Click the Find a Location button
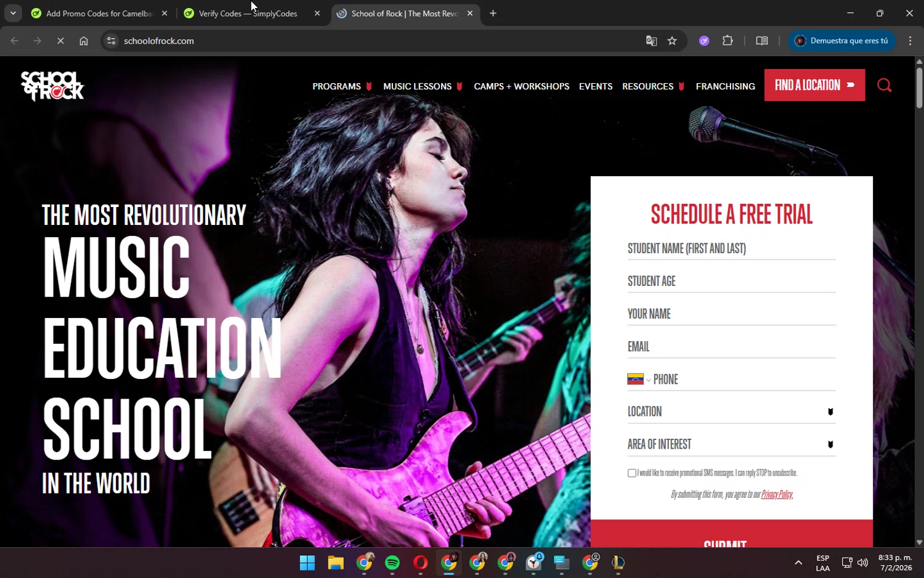 click(x=814, y=85)
